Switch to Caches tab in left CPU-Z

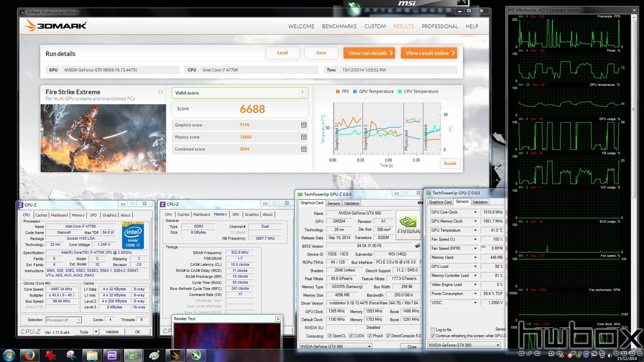(x=41, y=215)
